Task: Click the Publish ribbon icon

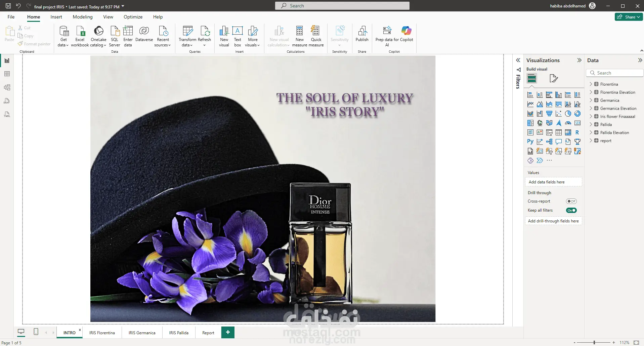Action: 362,34
